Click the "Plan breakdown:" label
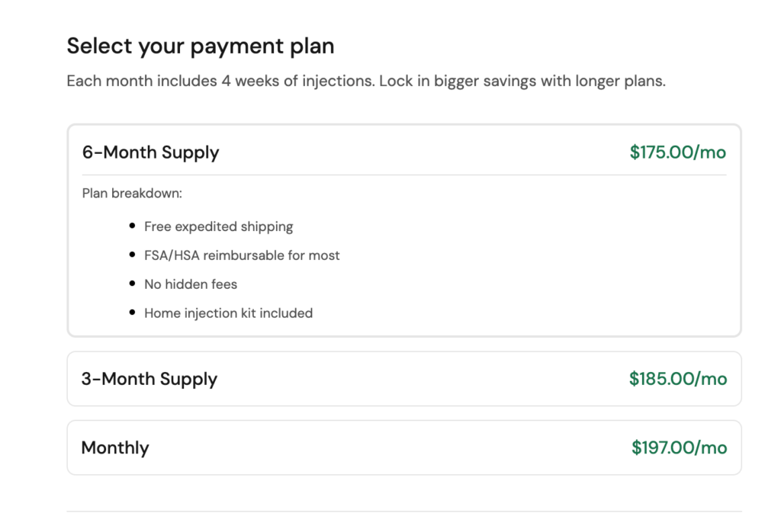This screenshot has height=532, width=781. click(132, 194)
